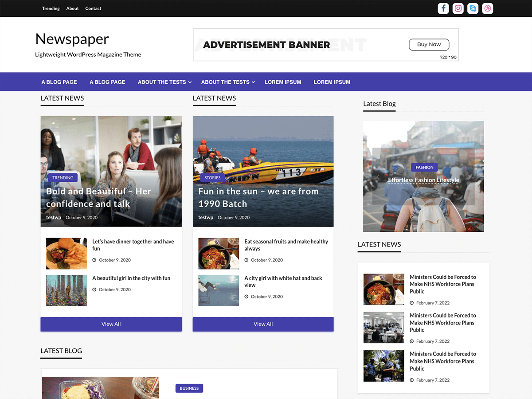The width and height of the screenshot is (532, 399).
Task: Click the Dribbble social icon
Action: click(x=488, y=8)
